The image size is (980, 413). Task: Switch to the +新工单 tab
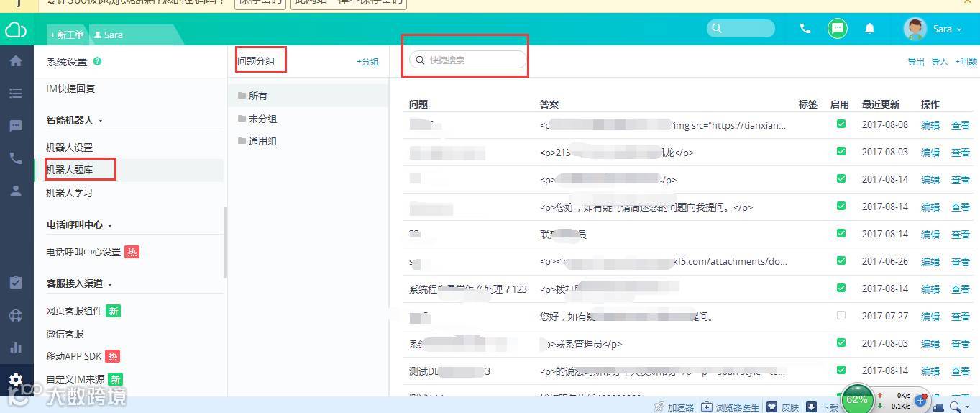point(67,35)
